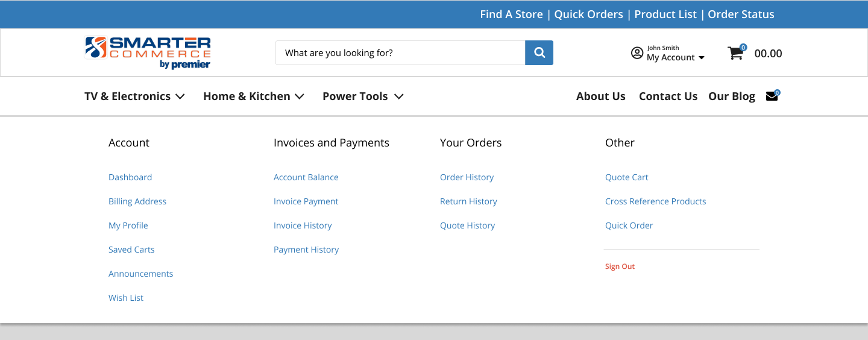Open the shopping cart icon

pyautogui.click(x=735, y=53)
